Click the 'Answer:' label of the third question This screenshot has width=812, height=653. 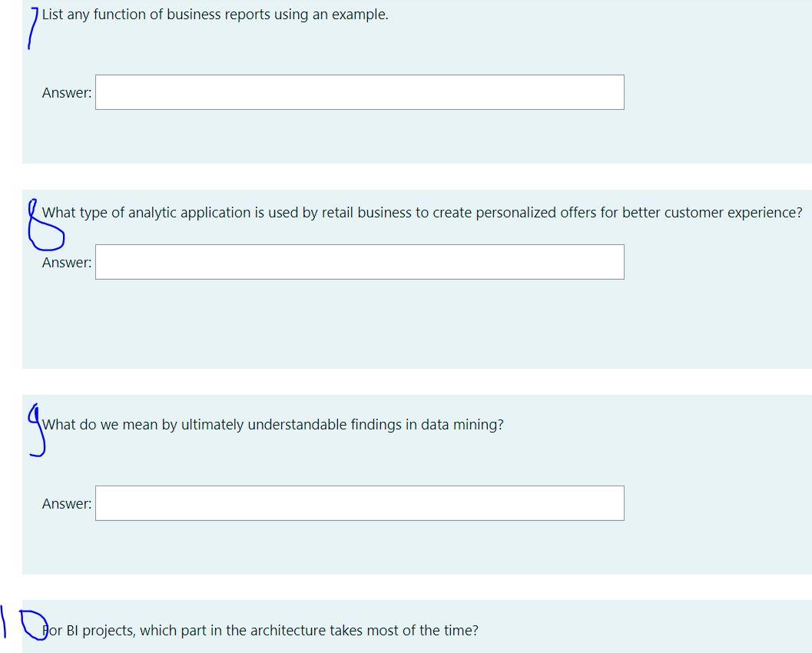pos(67,503)
